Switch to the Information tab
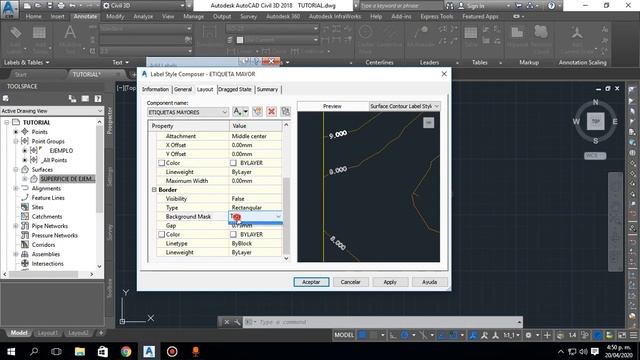This screenshot has height=360, width=640. click(x=156, y=89)
